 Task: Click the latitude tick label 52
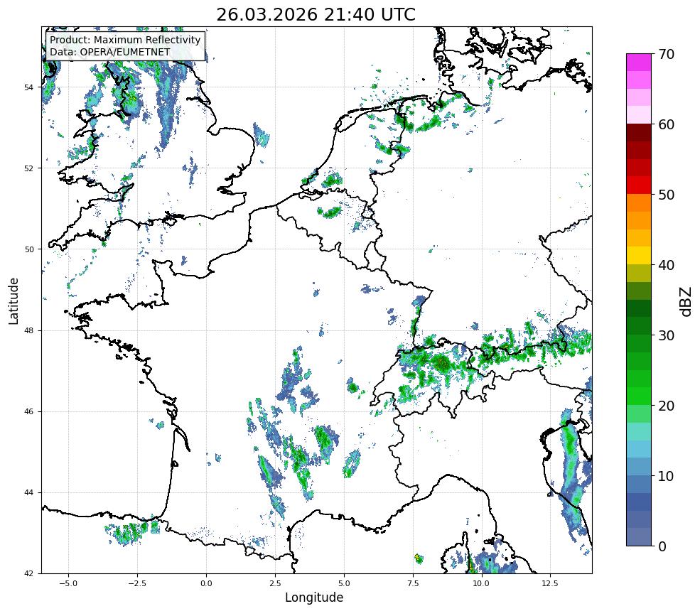click(x=28, y=168)
